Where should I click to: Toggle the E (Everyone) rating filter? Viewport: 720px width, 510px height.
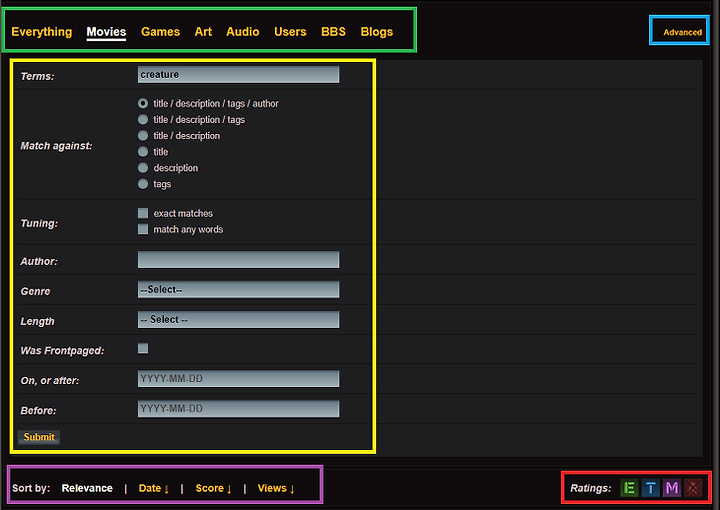tap(629, 488)
